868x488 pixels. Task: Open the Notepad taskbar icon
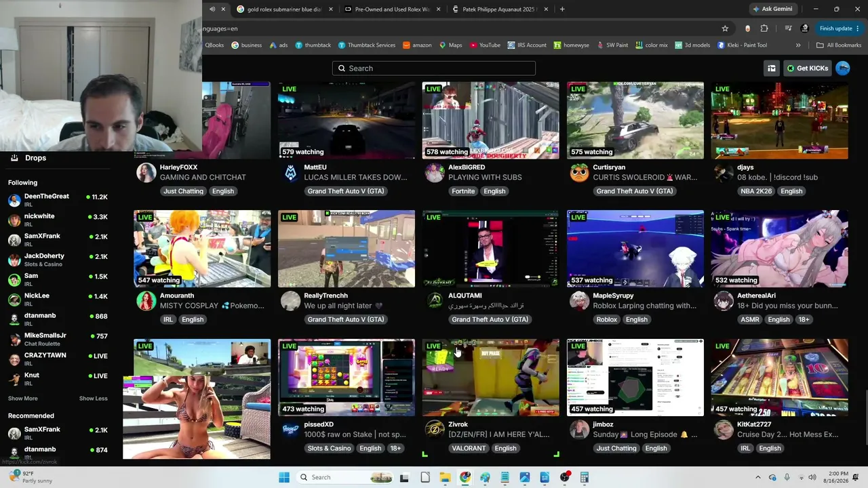[505, 477]
